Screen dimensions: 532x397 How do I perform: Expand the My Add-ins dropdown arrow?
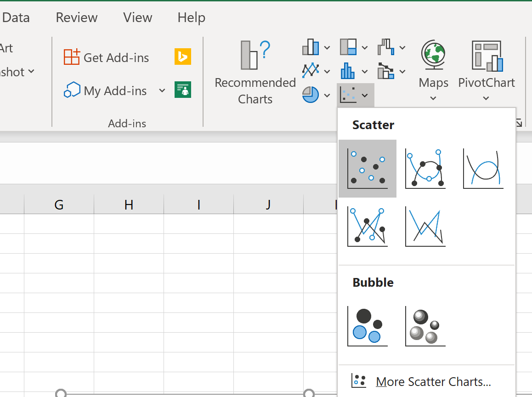tap(162, 91)
